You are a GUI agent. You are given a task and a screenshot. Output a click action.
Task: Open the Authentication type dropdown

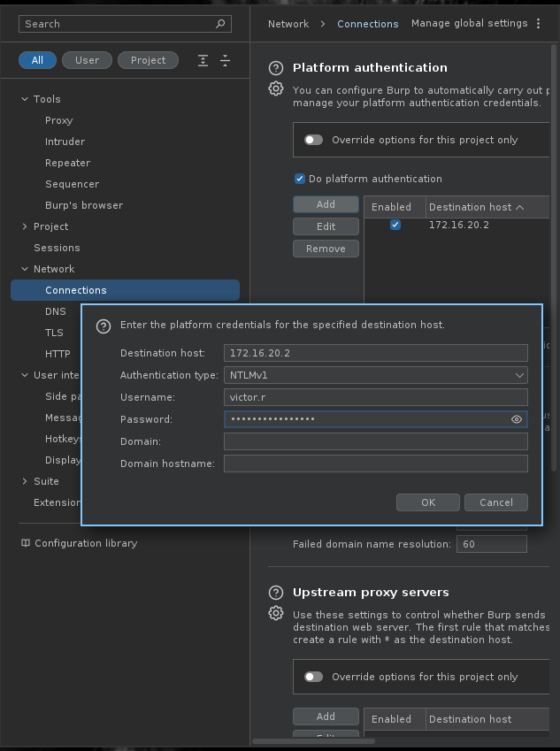point(375,375)
